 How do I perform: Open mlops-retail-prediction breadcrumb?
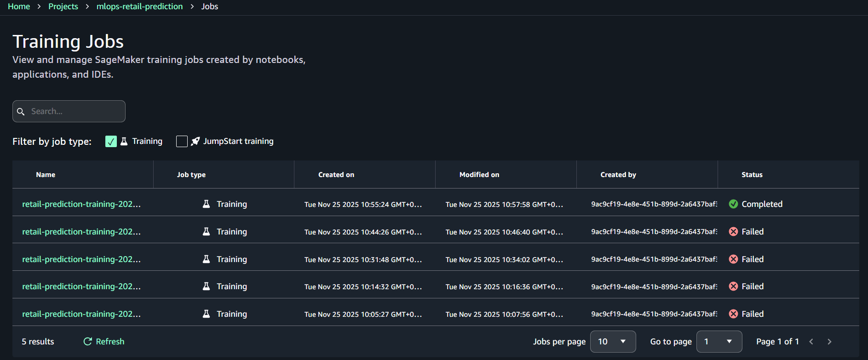click(139, 6)
